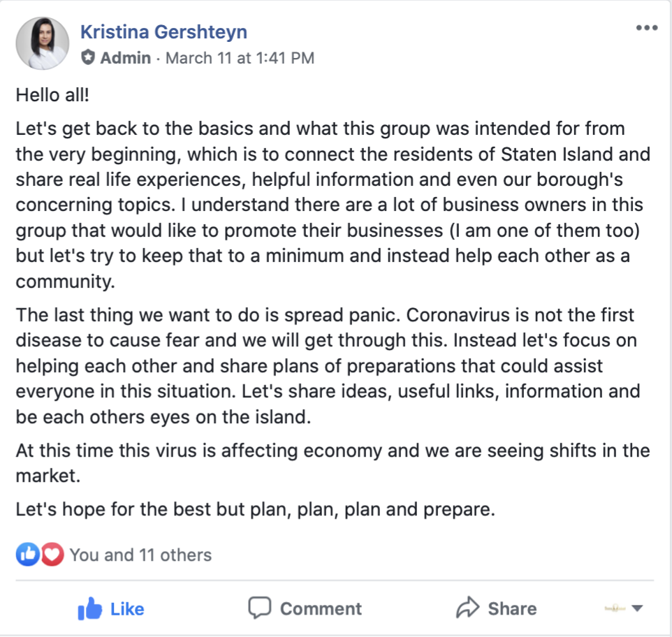Click the paragraph about spreading panic

[x=328, y=366]
